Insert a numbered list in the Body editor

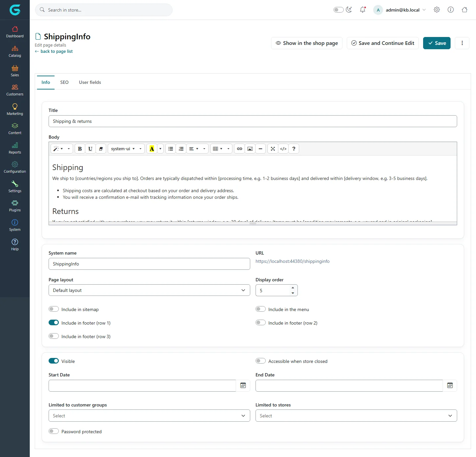pyautogui.click(x=181, y=149)
